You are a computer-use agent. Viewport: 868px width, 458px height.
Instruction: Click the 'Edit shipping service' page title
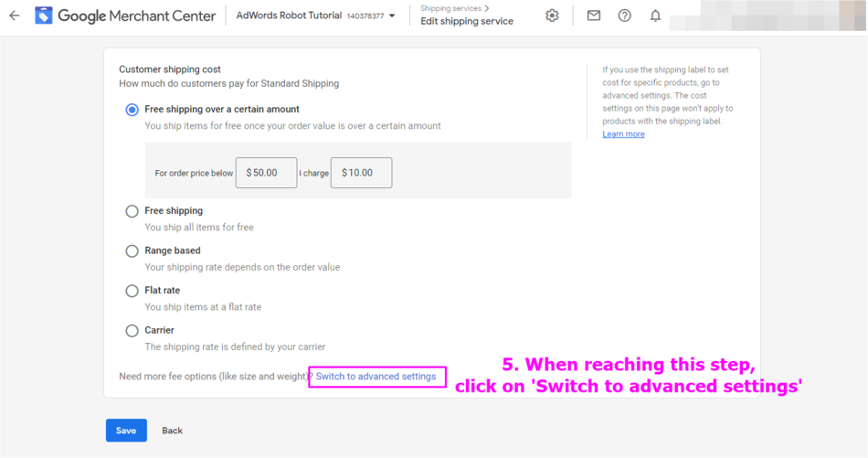467,22
